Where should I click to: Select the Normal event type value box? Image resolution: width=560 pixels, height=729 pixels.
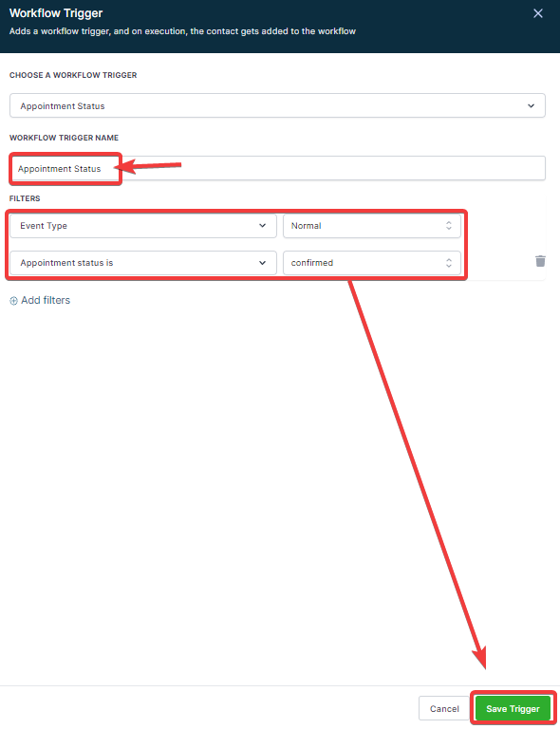tap(372, 226)
